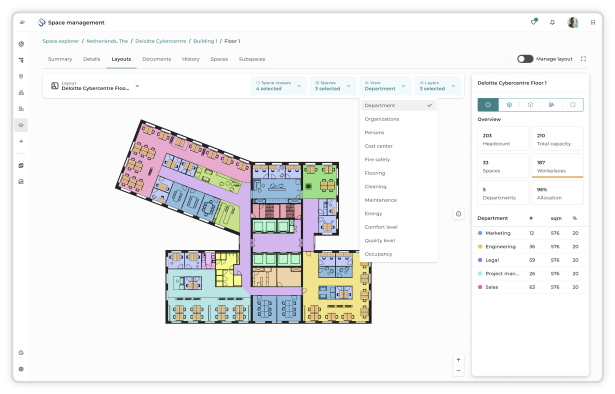Choose Energy in the view menu
Screen dimensions: 615x394
[x=398, y=214]
